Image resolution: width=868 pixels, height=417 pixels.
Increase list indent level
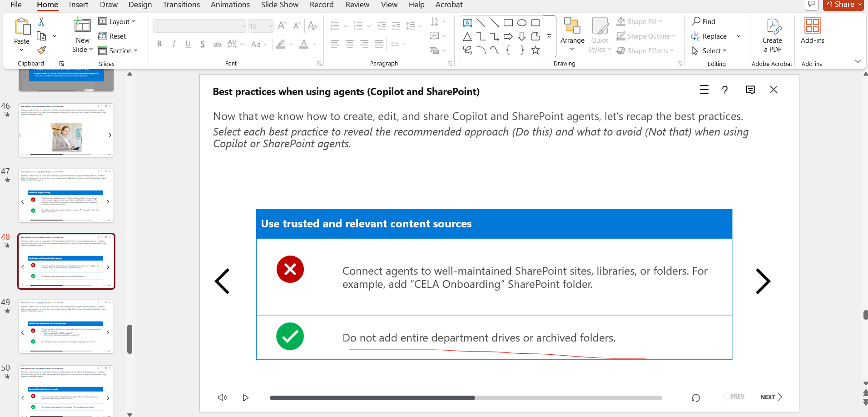[x=396, y=25]
